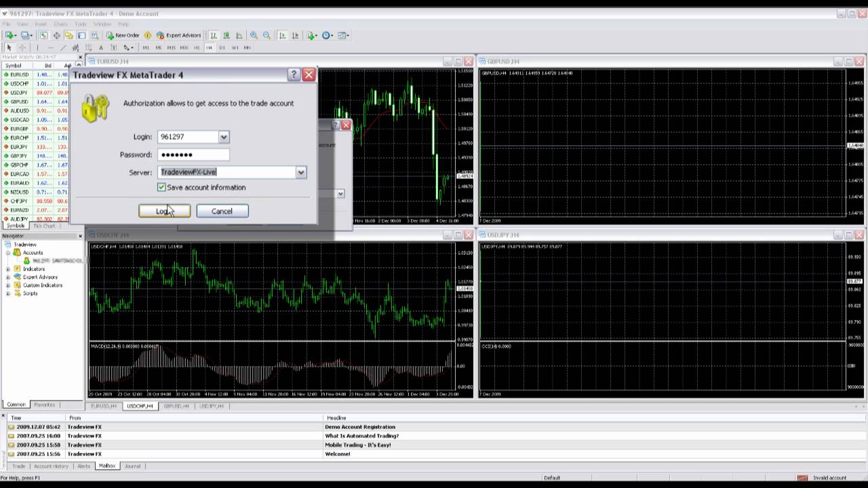This screenshot has width=868, height=488.
Task: Open the Strategy Tester toolbar icon
Action: pyautogui.click(x=95, y=35)
